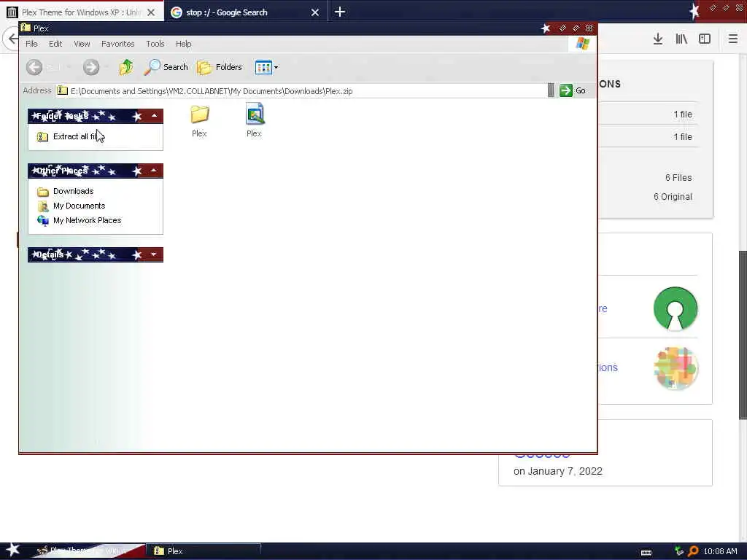Open the File menu
Image resolution: width=747 pixels, height=560 pixels.
31,44
